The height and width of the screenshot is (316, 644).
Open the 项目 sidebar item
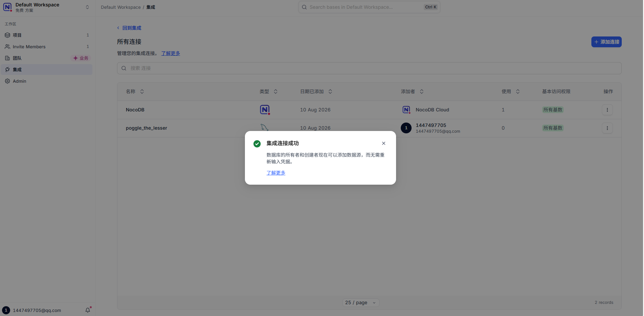[x=47, y=35]
